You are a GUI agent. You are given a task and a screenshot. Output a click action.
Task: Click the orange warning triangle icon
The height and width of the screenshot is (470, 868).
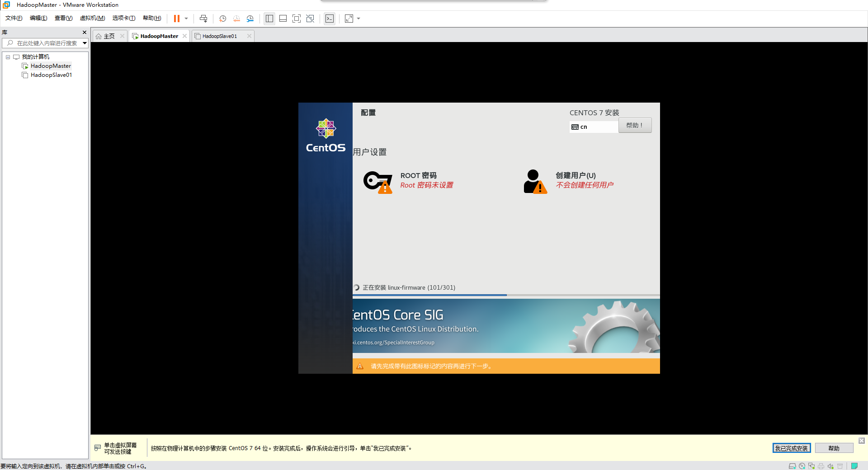pos(360,366)
